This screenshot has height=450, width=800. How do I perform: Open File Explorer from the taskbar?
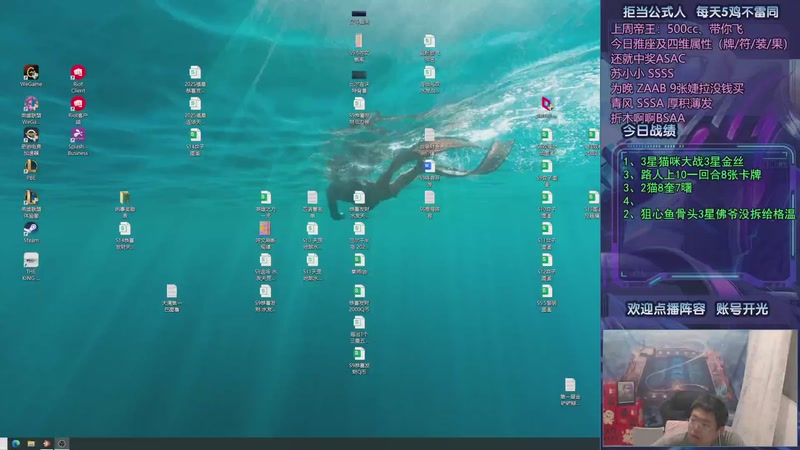31,443
